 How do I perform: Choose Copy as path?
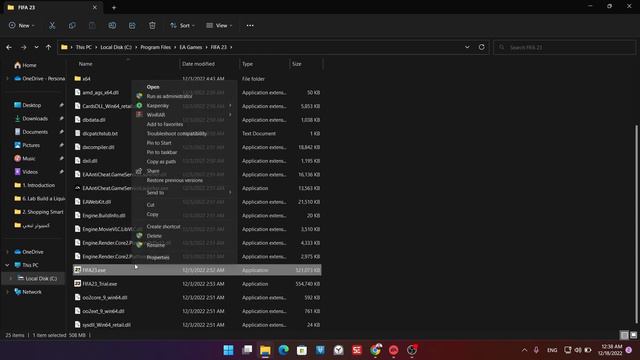tap(184, 162)
